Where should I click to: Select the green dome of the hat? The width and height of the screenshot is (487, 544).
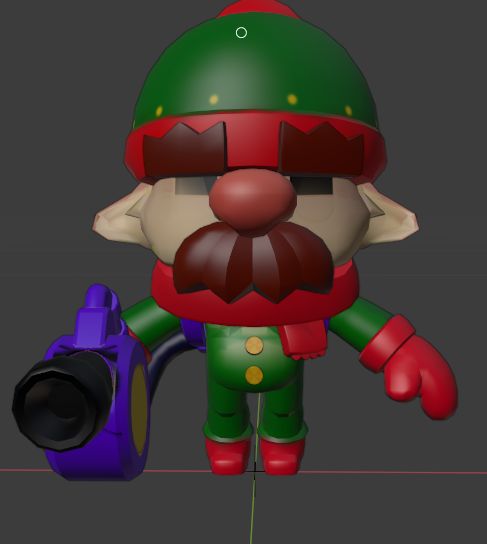pyautogui.click(x=256, y=69)
